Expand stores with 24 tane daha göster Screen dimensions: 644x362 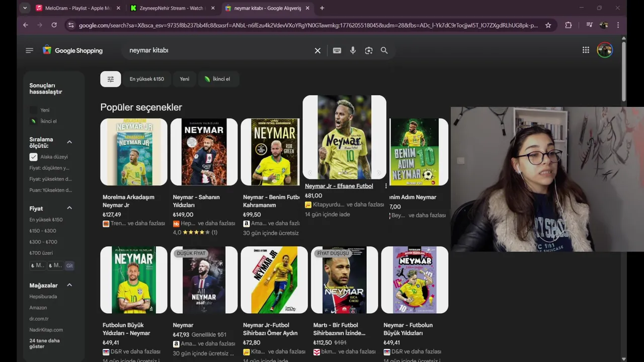(44, 343)
